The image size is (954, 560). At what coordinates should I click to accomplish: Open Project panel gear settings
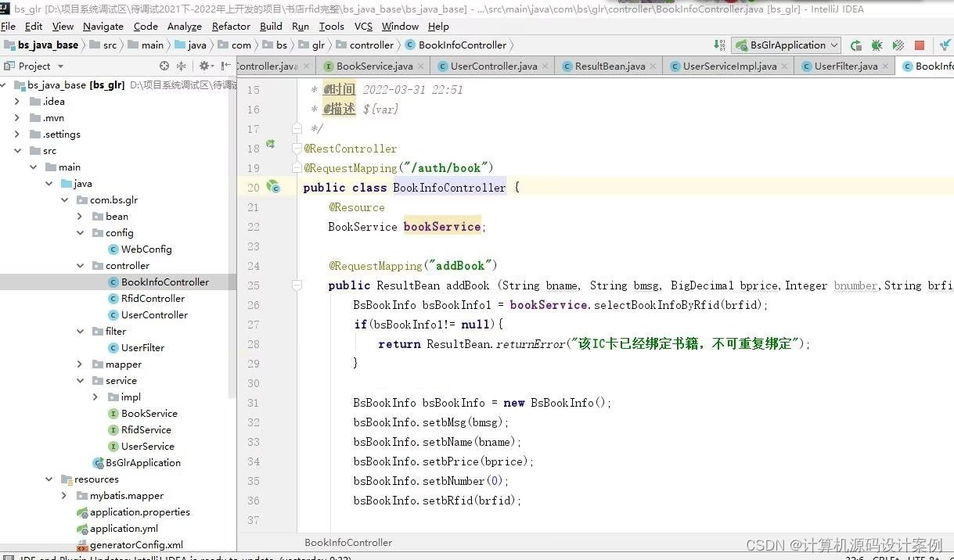point(205,66)
